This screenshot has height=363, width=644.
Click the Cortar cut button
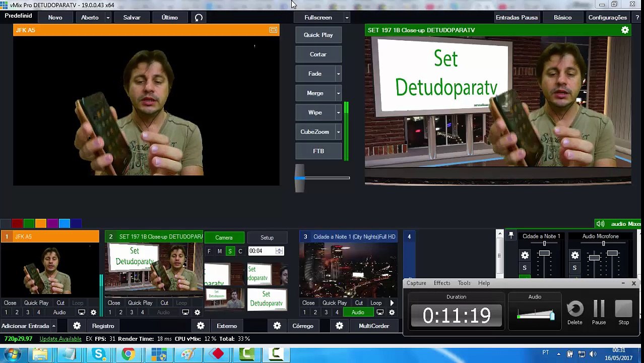click(318, 54)
